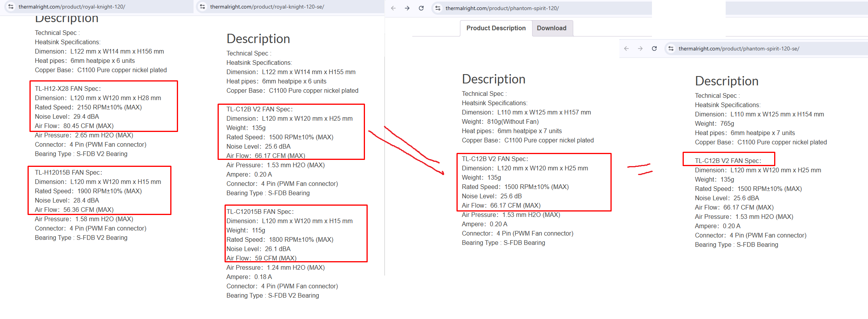Select "Air Pressure: 2.65 mm H2O (MAX)" text
The width and height of the screenshot is (868, 319).
pos(84,135)
